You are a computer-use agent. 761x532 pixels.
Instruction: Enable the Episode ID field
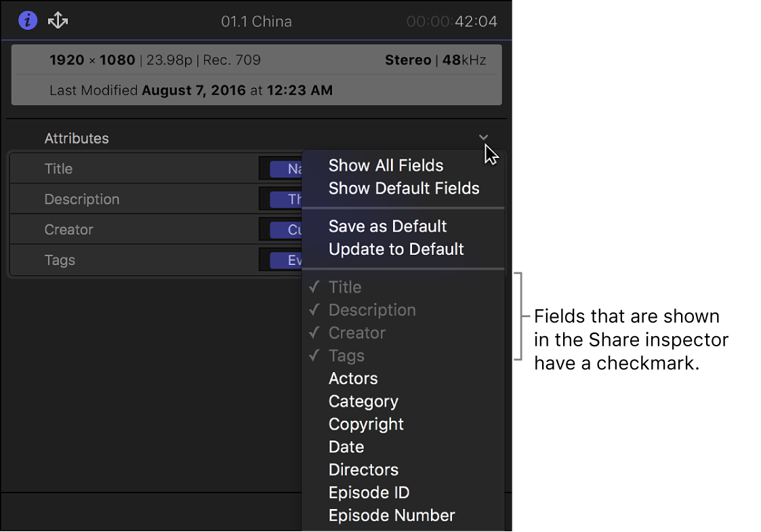click(x=369, y=492)
